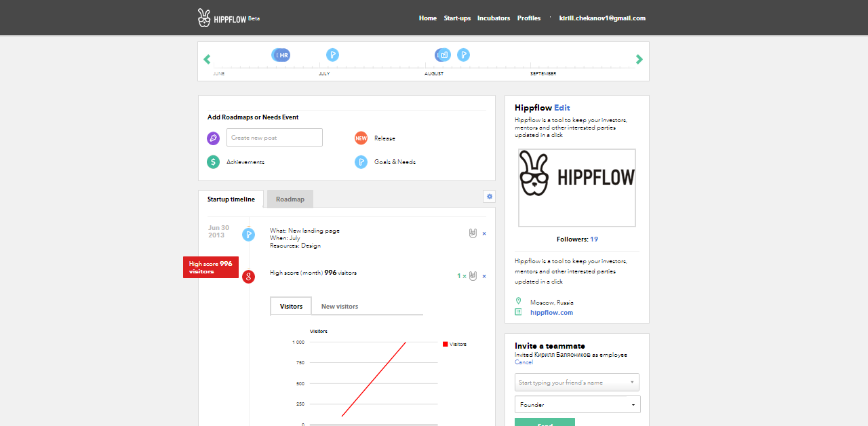
Task: Open the friend's name dropdown
Action: click(577, 382)
